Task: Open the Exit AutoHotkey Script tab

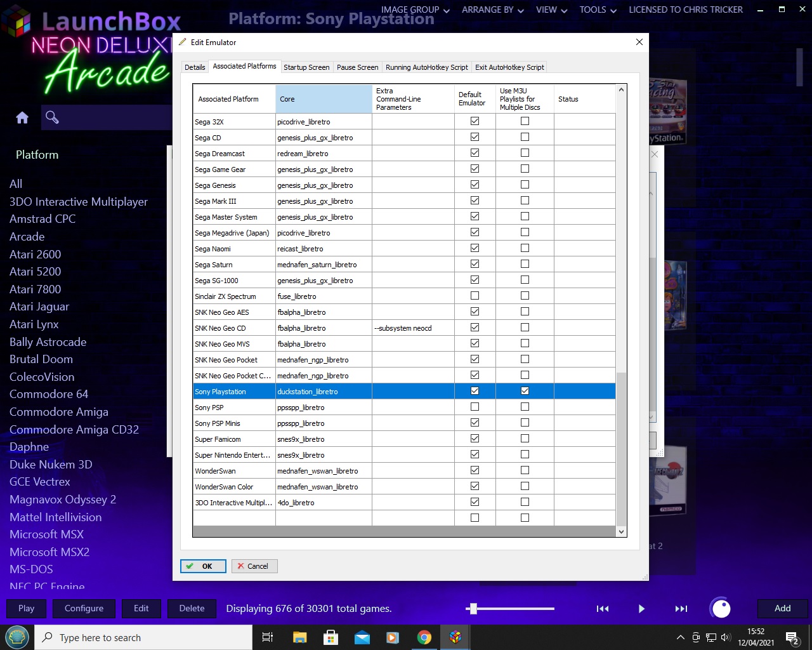Action: click(x=509, y=67)
